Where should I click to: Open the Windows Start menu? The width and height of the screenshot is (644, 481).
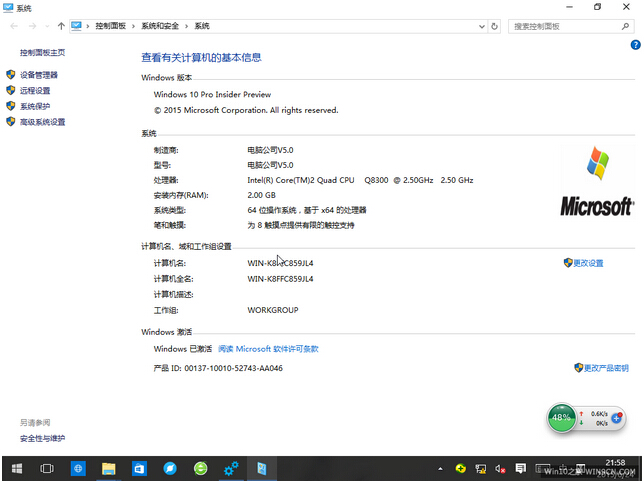(x=15, y=468)
